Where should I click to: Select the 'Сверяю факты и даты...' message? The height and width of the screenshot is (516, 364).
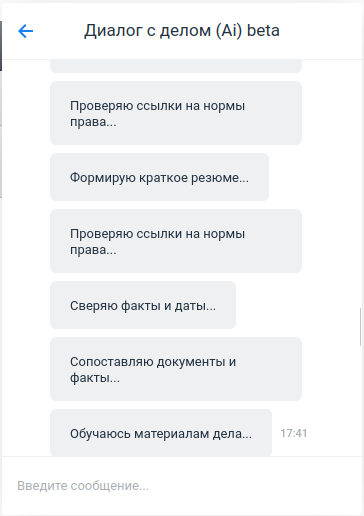pyautogui.click(x=143, y=305)
